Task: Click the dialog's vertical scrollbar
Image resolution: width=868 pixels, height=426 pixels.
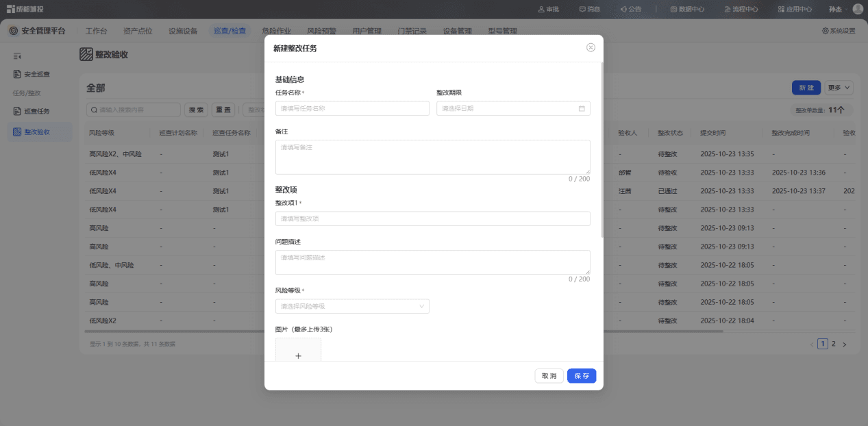Action: (x=602, y=149)
